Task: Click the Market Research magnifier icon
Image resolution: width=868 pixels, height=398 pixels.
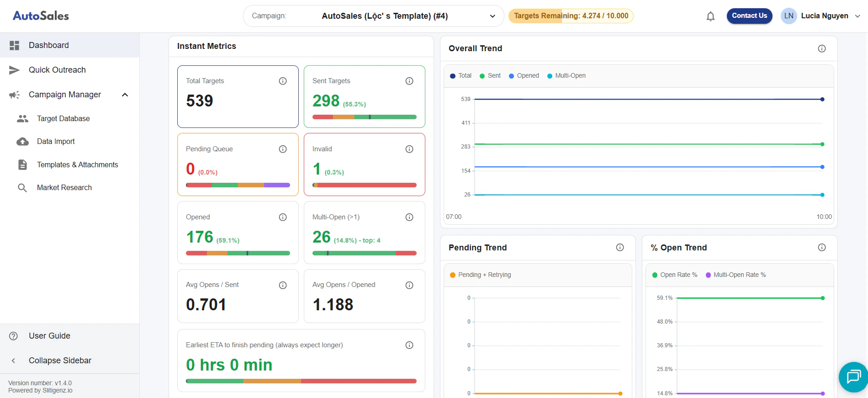Action: (x=22, y=188)
